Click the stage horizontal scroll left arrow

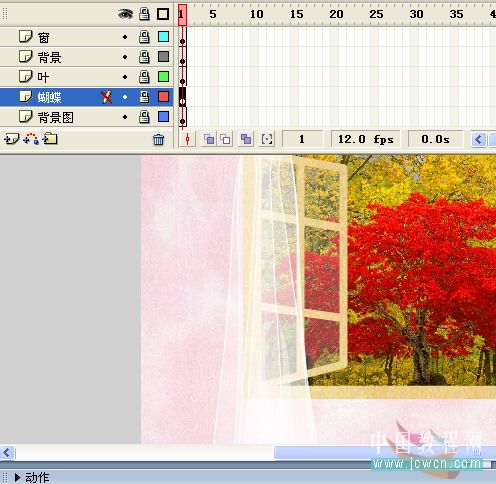[x=7, y=452]
